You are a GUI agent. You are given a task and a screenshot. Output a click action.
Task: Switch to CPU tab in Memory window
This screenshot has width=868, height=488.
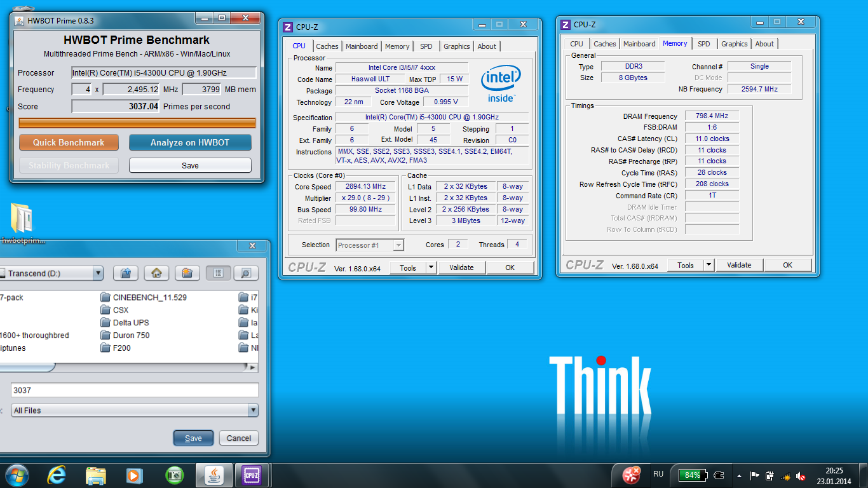(576, 44)
